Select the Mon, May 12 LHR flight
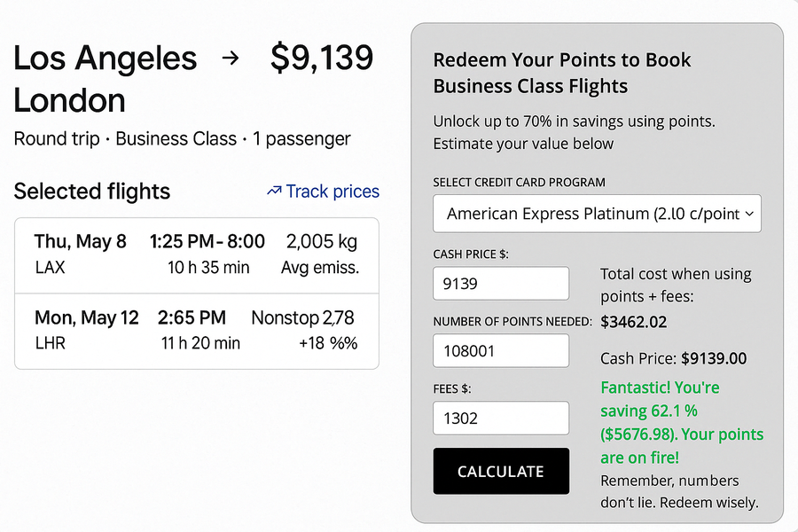Viewport: 798px width, 532px height. coord(86,329)
